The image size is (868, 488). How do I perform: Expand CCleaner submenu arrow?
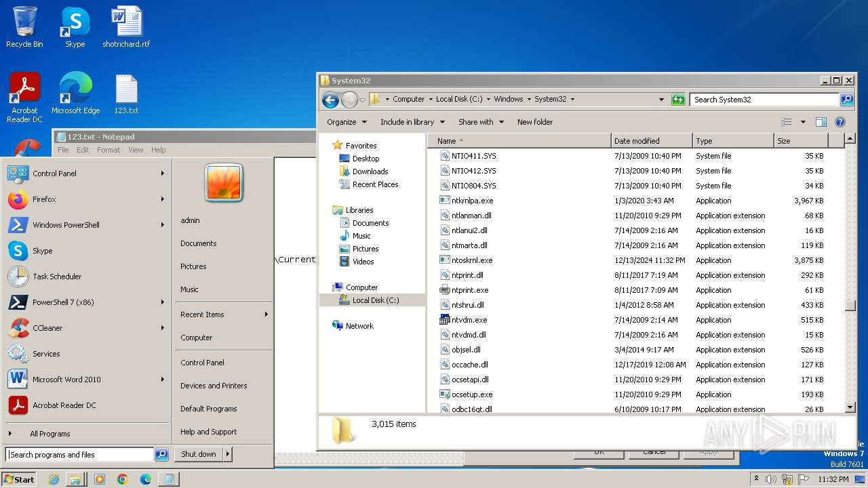163,328
